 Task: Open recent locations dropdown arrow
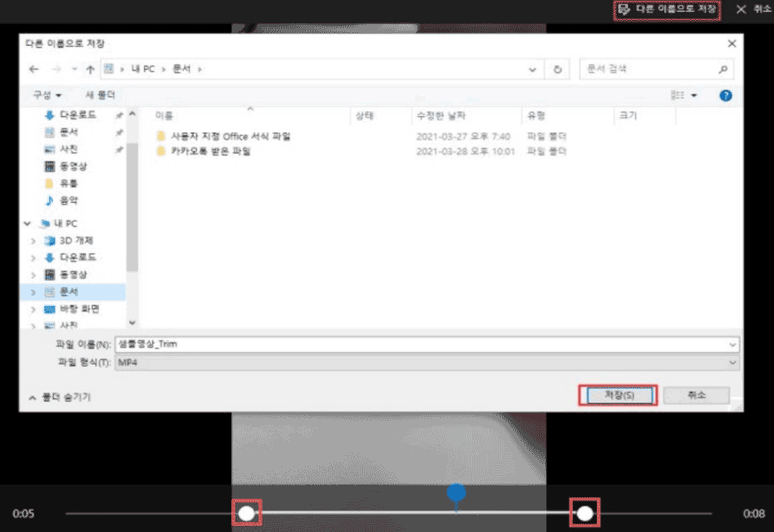click(74, 69)
